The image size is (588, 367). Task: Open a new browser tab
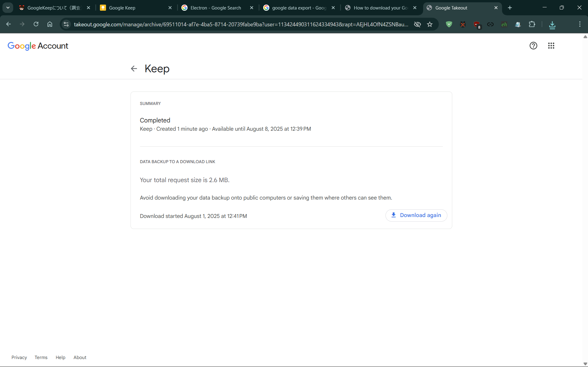[510, 8]
